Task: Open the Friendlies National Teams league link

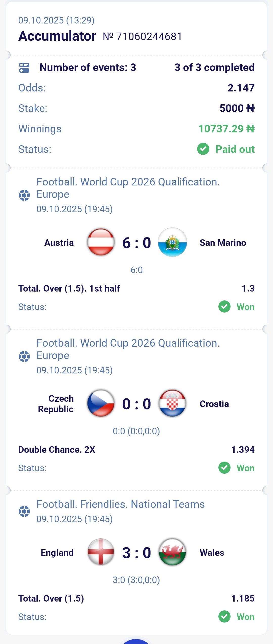Action: [x=121, y=504]
